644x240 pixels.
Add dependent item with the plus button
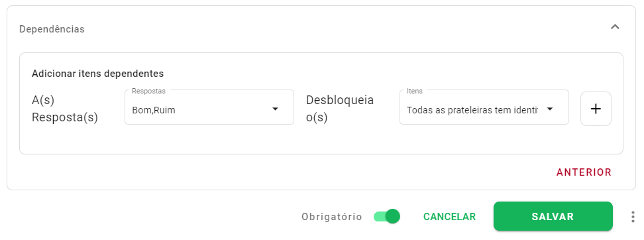point(596,109)
